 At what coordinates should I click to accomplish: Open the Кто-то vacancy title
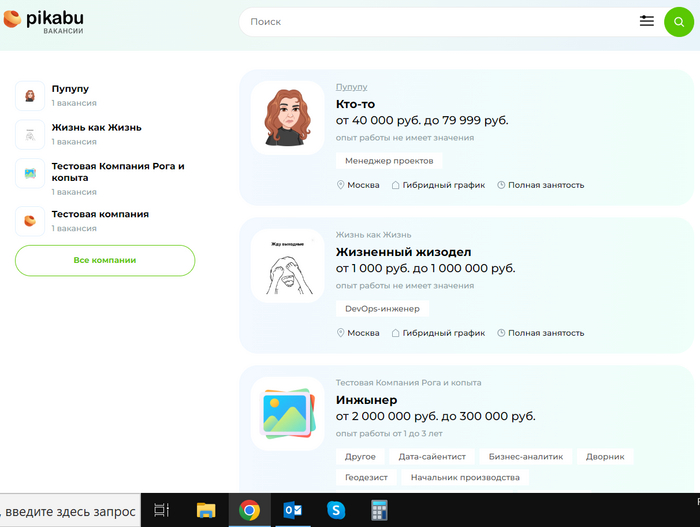356,104
